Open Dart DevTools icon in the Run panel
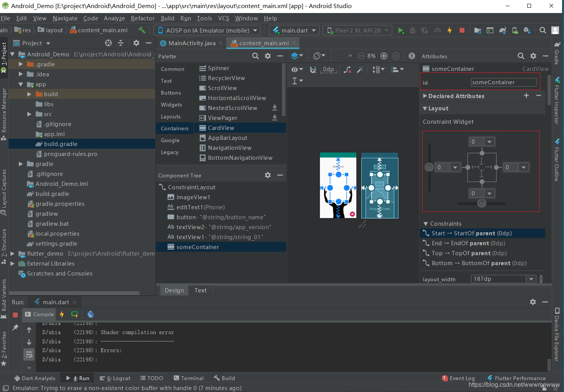Image resolution: width=564 pixels, height=392 pixels. coord(90,314)
